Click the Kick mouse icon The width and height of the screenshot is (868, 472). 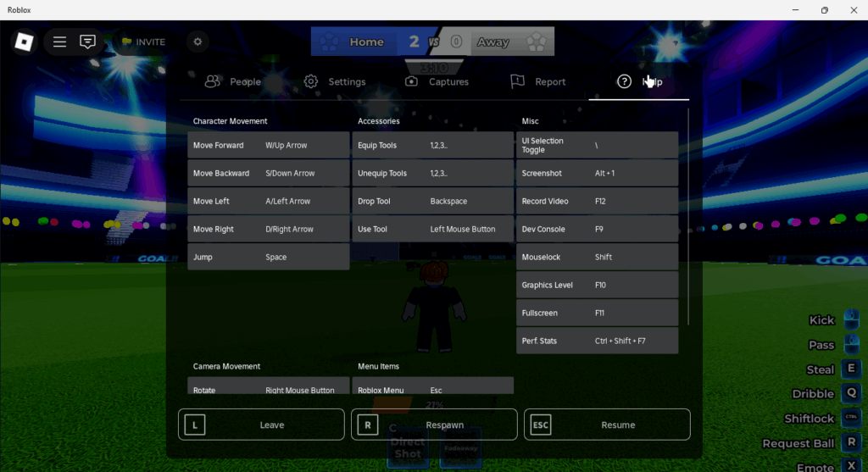[x=851, y=319]
